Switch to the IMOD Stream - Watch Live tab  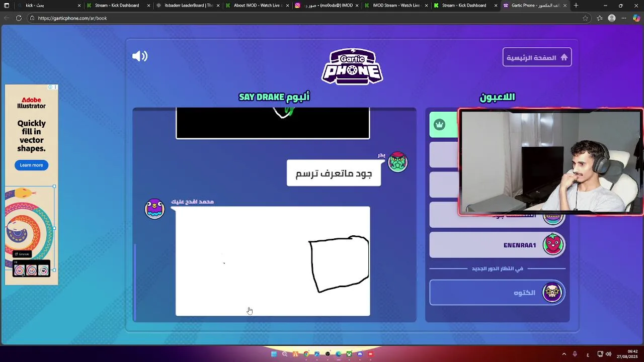(395, 6)
